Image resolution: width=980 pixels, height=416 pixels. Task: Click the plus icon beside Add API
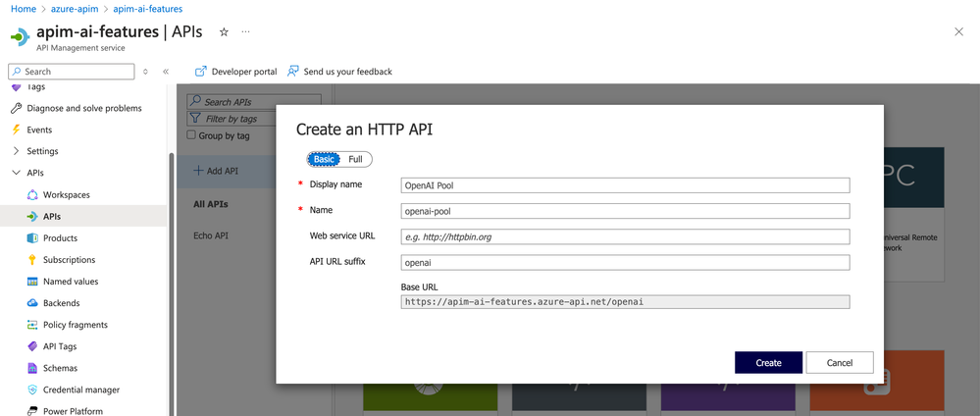pos(198,171)
